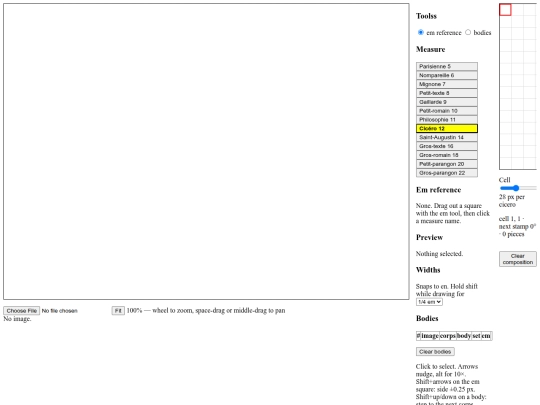Choose the Petit-texte 8 measure
The height and width of the screenshot is (405, 540).
pos(447,93)
